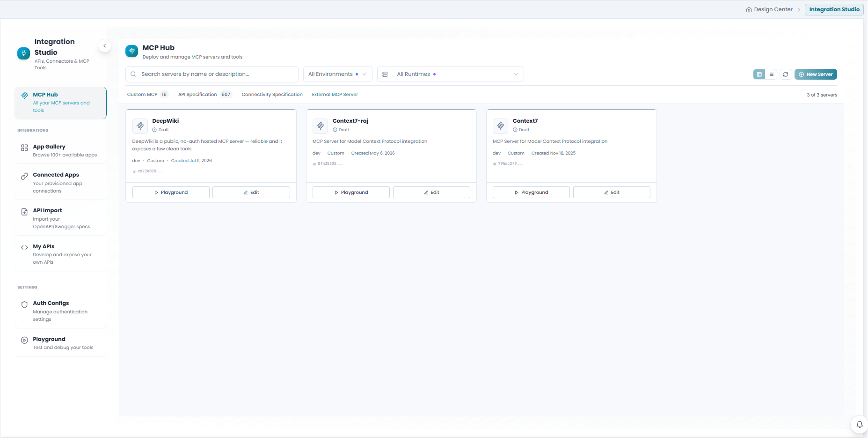Screen dimensions: 868x438
Task: Click 'Created May 6, 2026' on Context7-raj
Action: [373, 153]
